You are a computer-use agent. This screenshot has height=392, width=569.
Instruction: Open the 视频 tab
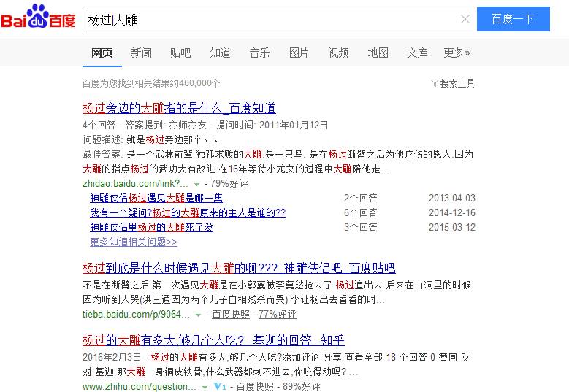(338, 53)
